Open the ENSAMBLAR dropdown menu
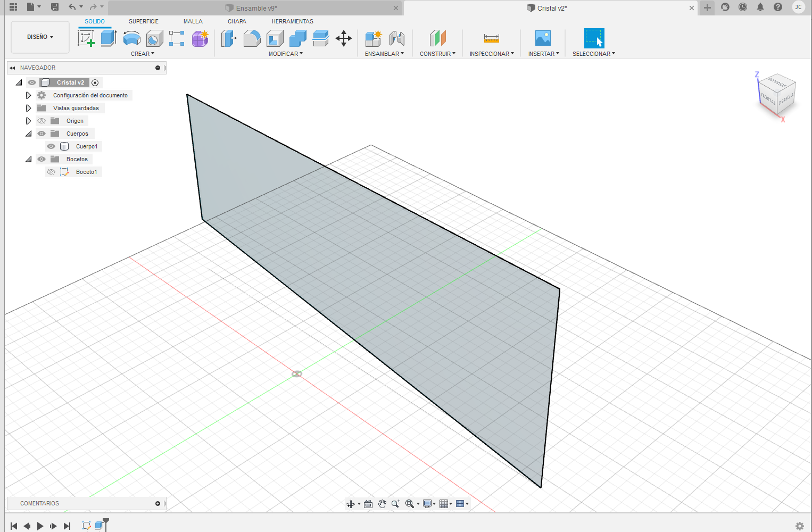Screen dimensions: 812x532 [384, 54]
